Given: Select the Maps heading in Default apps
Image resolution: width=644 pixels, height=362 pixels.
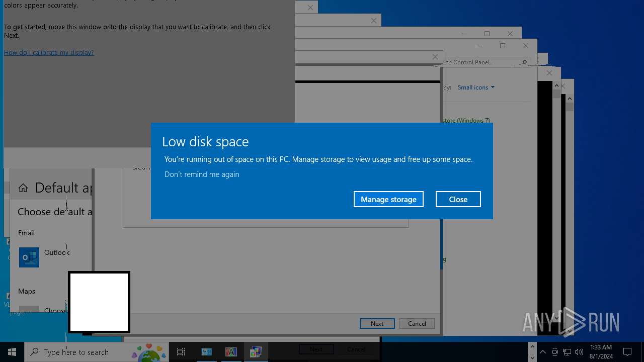Looking at the screenshot, I should (x=27, y=291).
